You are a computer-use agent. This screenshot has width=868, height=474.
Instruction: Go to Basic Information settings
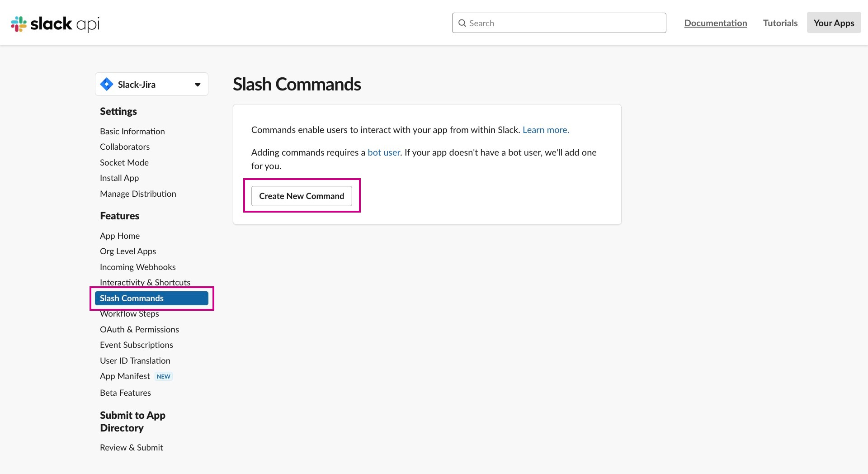[132, 131]
